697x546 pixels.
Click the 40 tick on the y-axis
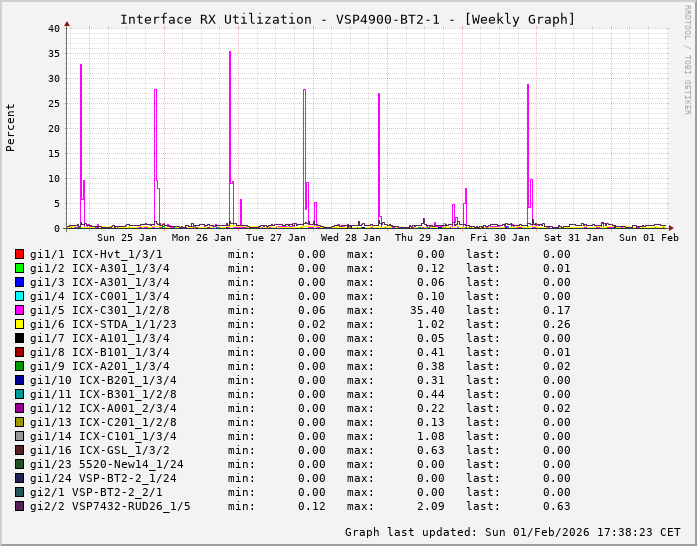coord(53,28)
